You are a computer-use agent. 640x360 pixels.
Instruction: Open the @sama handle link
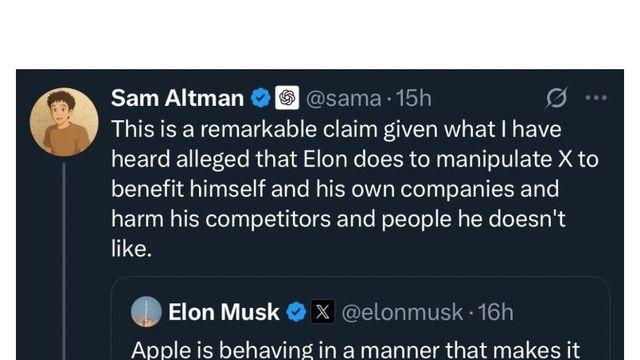click(343, 99)
